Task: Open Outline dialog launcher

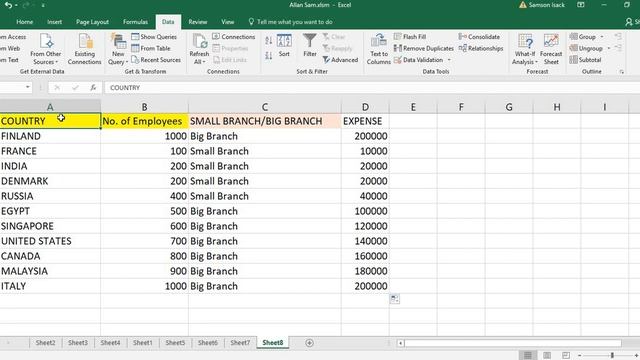Action: point(622,72)
